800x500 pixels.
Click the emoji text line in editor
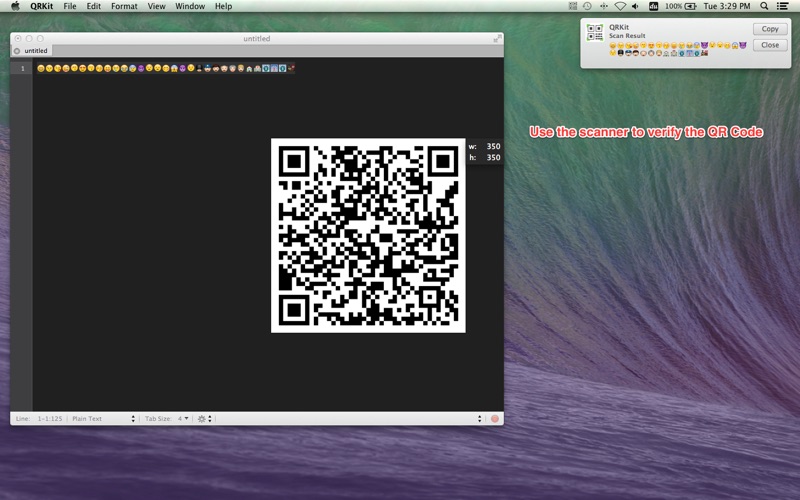pyautogui.click(x=166, y=68)
